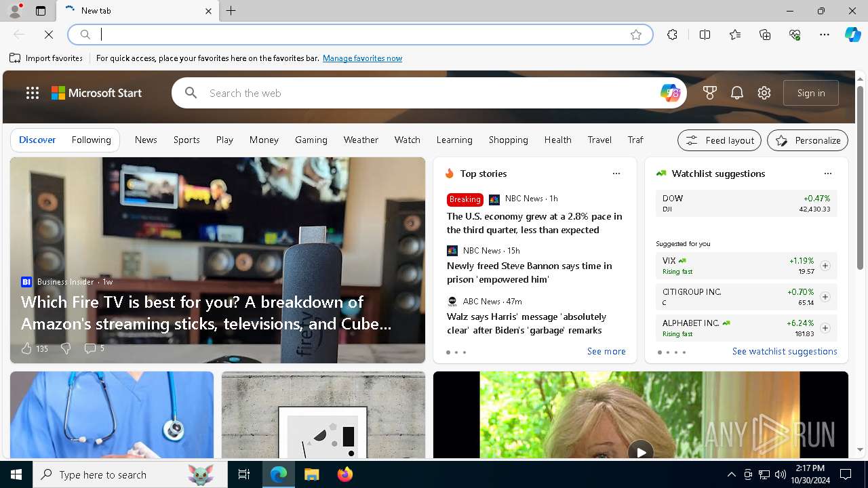Switch to the Discover feed tab
The height and width of the screenshot is (488, 868).
[37, 140]
